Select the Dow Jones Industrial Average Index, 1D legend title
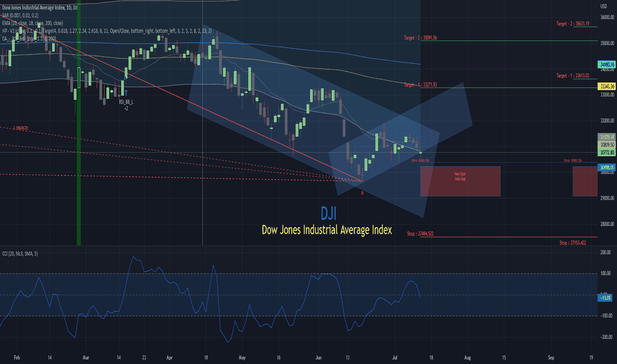Screen dimensions: 617x364 coord(39,7)
